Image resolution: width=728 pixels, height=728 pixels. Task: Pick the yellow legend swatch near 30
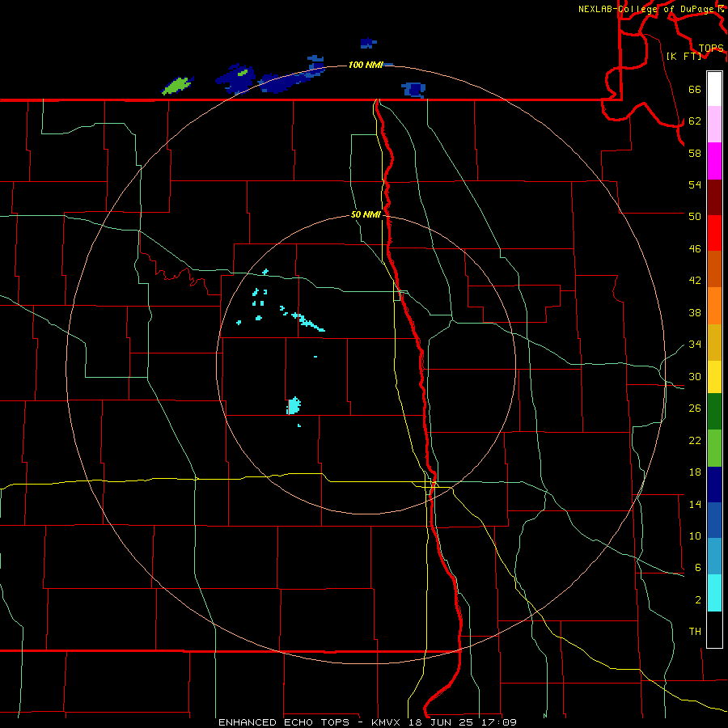click(714, 377)
